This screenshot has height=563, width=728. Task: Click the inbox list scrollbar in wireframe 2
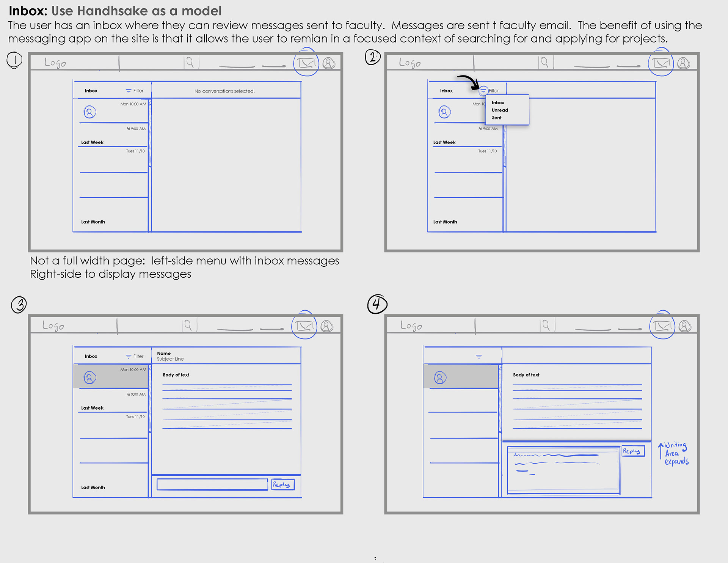pyautogui.click(x=505, y=146)
